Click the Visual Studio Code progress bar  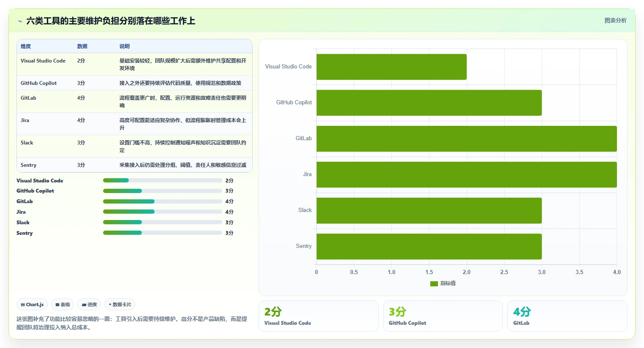click(163, 180)
